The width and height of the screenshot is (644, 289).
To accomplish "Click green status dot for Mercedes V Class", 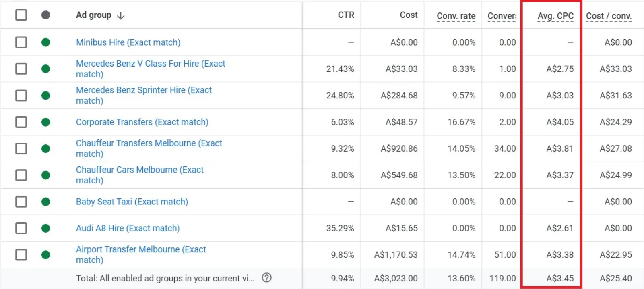I will point(45,69).
